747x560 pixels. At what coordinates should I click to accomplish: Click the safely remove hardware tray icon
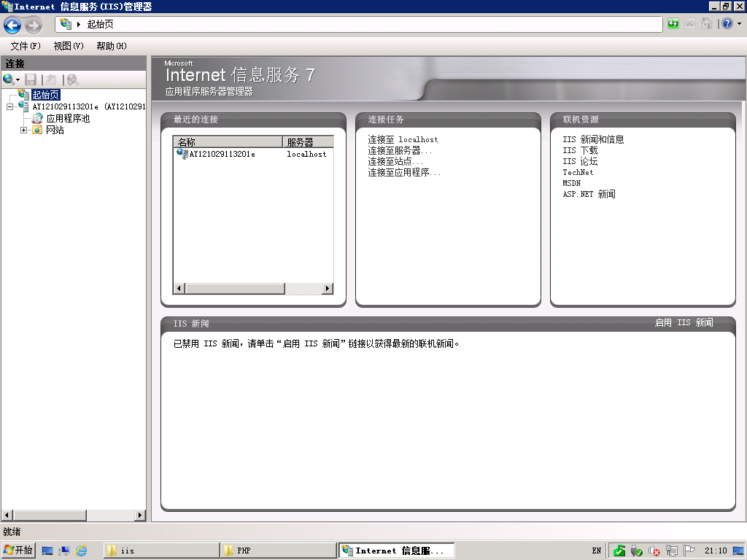click(636, 551)
